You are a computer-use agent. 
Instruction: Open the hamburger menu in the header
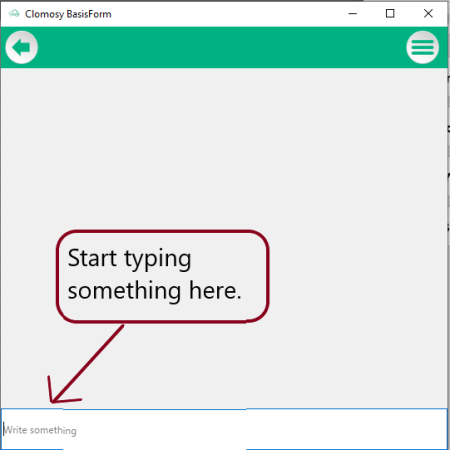coord(422,47)
